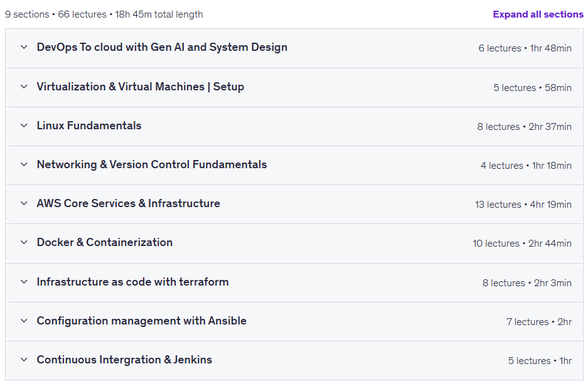Expand chevron beside Configuration management with Ansible
The height and width of the screenshot is (386, 588).
pyautogui.click(x=24, y=321)
